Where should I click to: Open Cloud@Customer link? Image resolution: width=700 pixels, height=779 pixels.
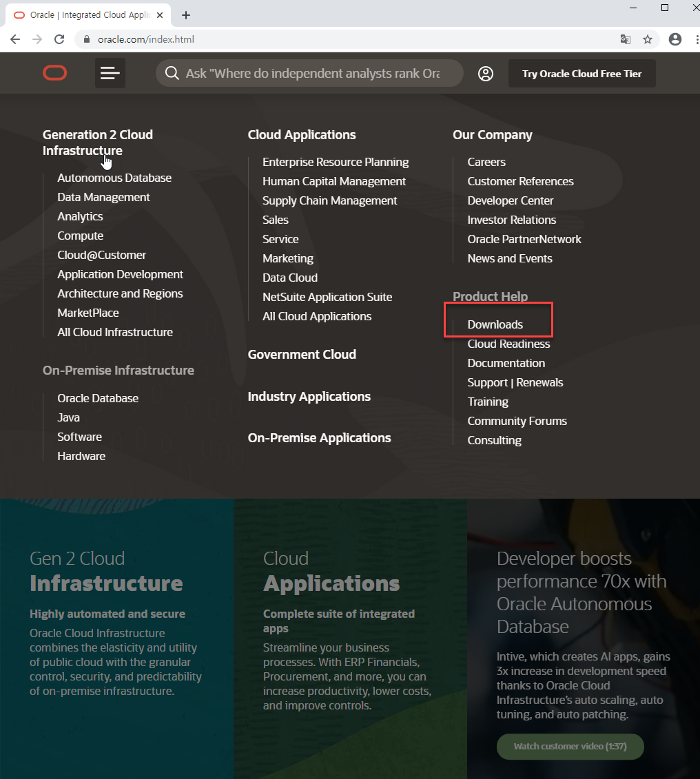[x=101, y=255]
